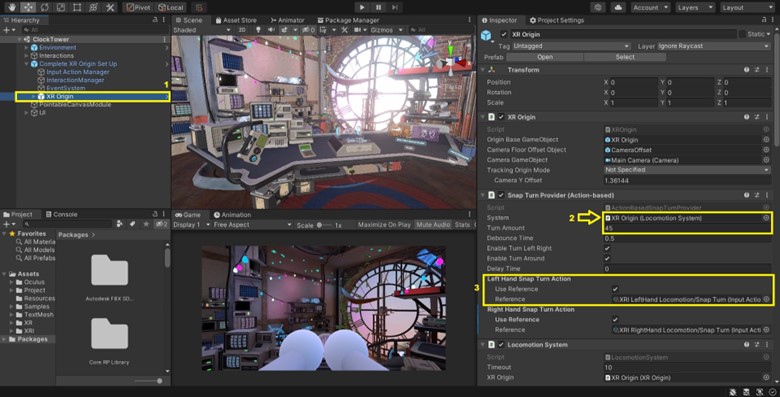This screenshot has width=780, height=397.
Task: Adjust the Game view Scale slider
Action: coord(325,225)
